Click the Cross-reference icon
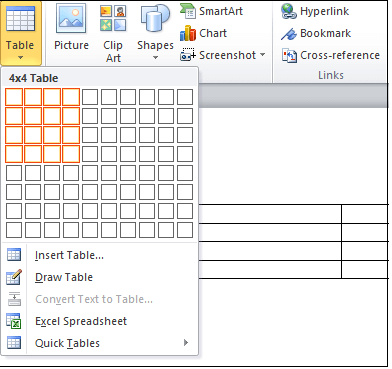Screen dimensions: 392x369 (x=289, y=55)
